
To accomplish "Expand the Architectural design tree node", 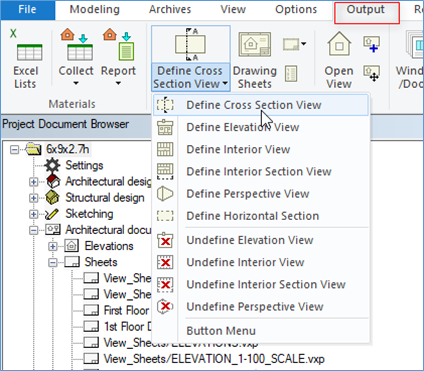I will [x=33, y=182].
